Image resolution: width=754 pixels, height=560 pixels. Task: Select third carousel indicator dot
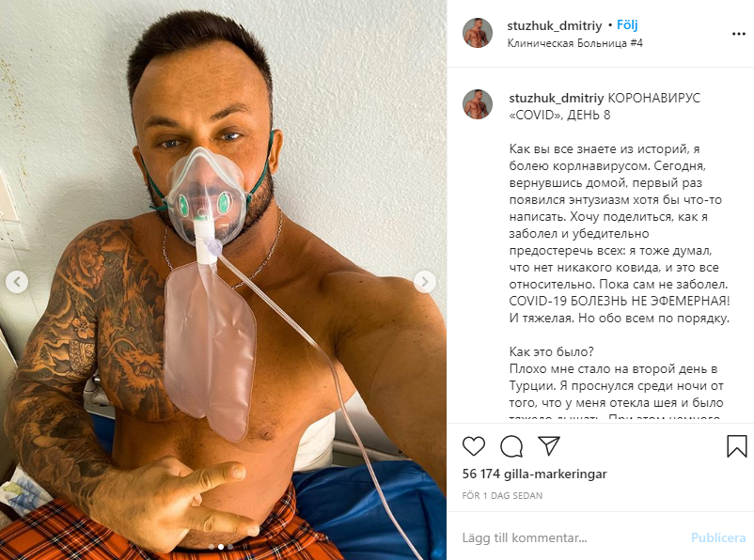point(230,547)
